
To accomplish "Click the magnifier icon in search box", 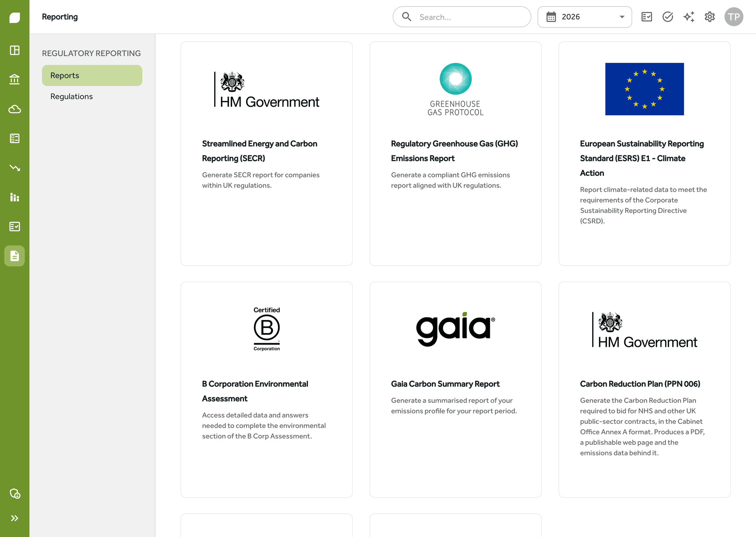I will [x=406, y=17].
